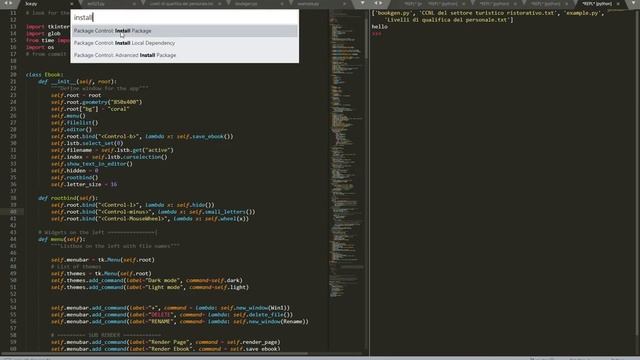This screenshot has height=360, width=640.
Task: Click the 'Render Page' add_command line
Action: coord(166,342)
